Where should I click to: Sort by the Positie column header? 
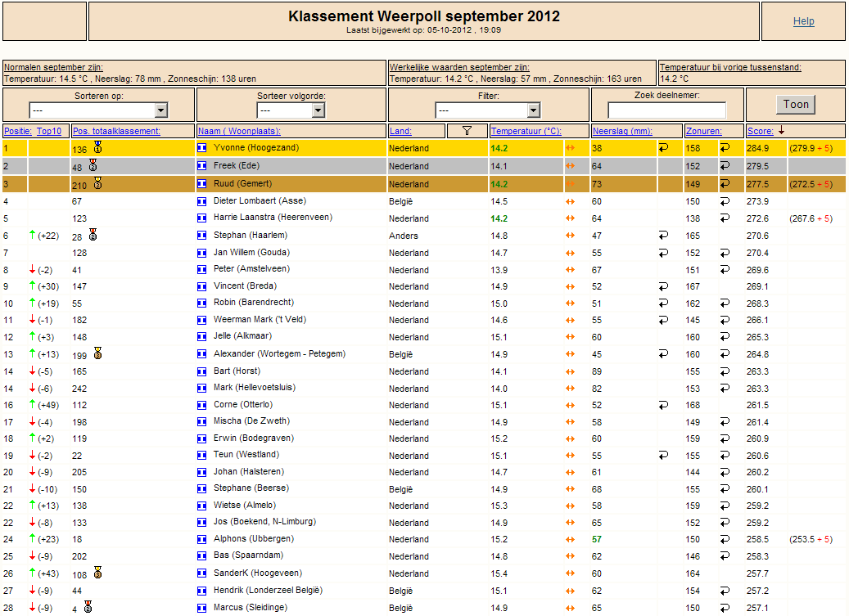pos(17,131)
